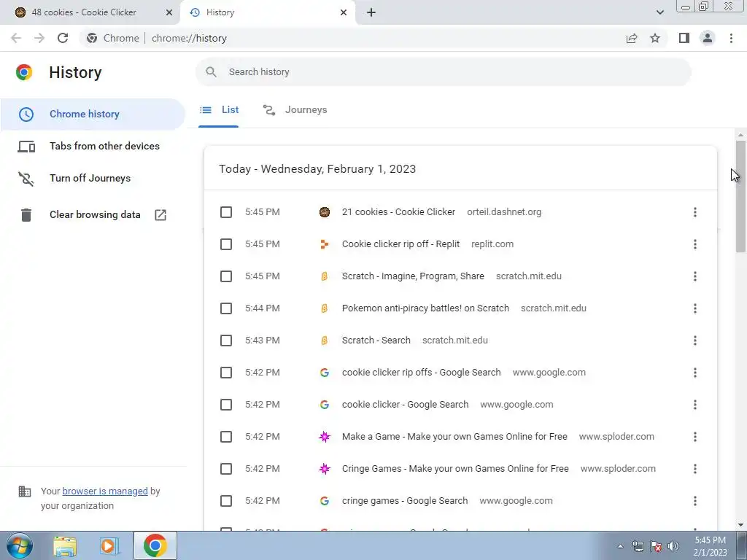Click Google favicon for cringe games search
The width and height of the screenshot is (747, 560).
click(325, 501)
